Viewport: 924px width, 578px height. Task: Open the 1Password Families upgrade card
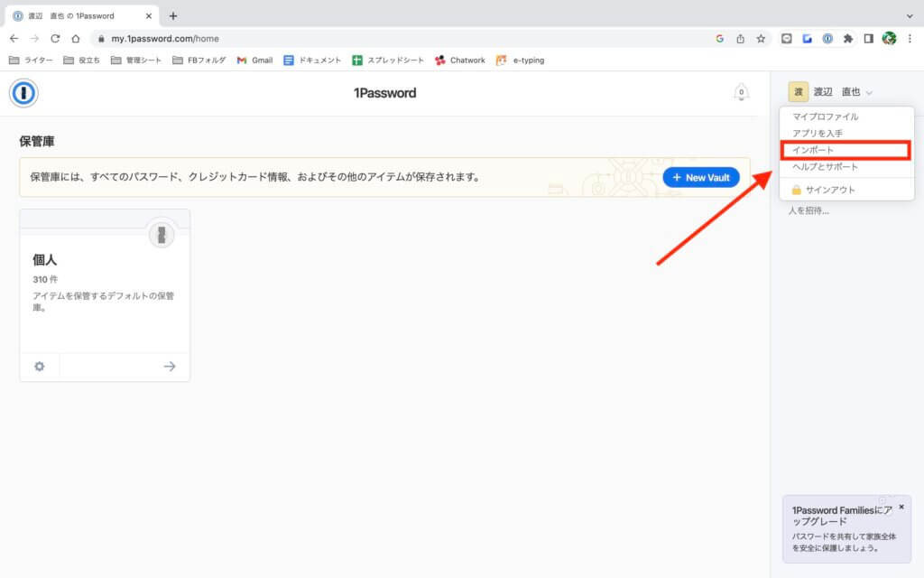[846, 529]
